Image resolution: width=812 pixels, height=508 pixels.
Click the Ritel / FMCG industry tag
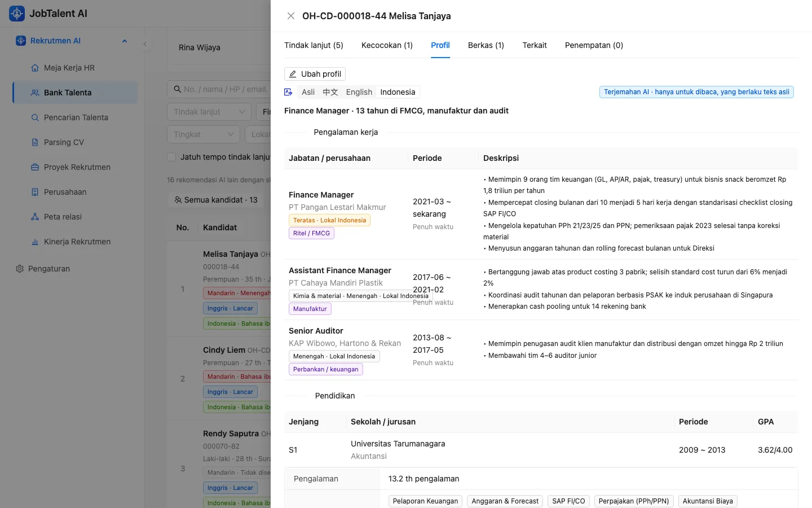tap(311, 233)
